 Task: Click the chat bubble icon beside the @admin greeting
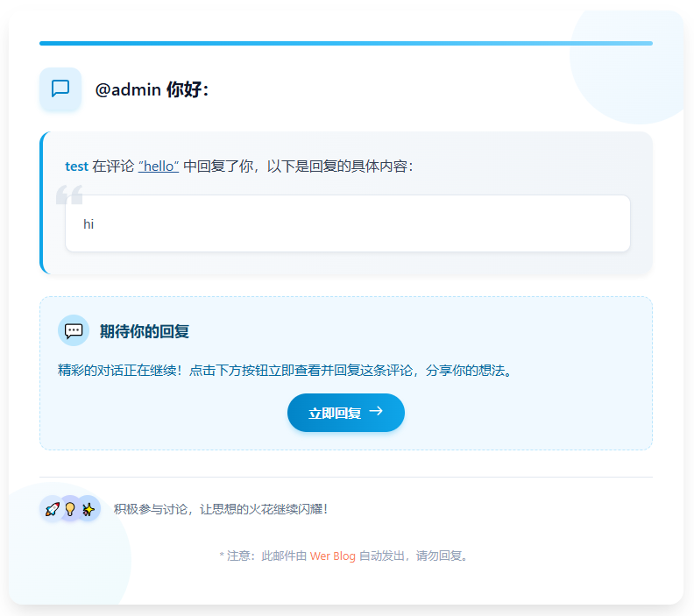click(60, 89)
